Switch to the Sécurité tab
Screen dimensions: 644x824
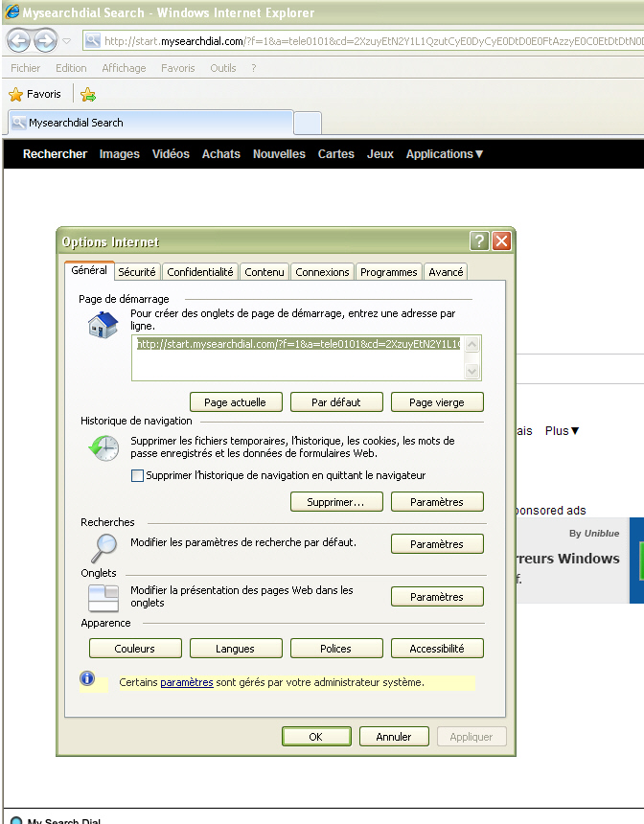137,272
